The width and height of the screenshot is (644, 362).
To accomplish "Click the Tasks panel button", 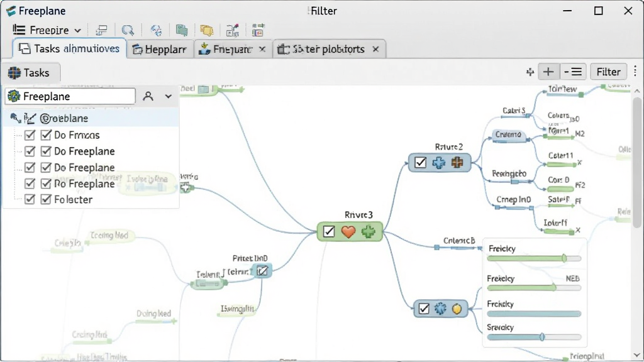I will pos(30,73).
